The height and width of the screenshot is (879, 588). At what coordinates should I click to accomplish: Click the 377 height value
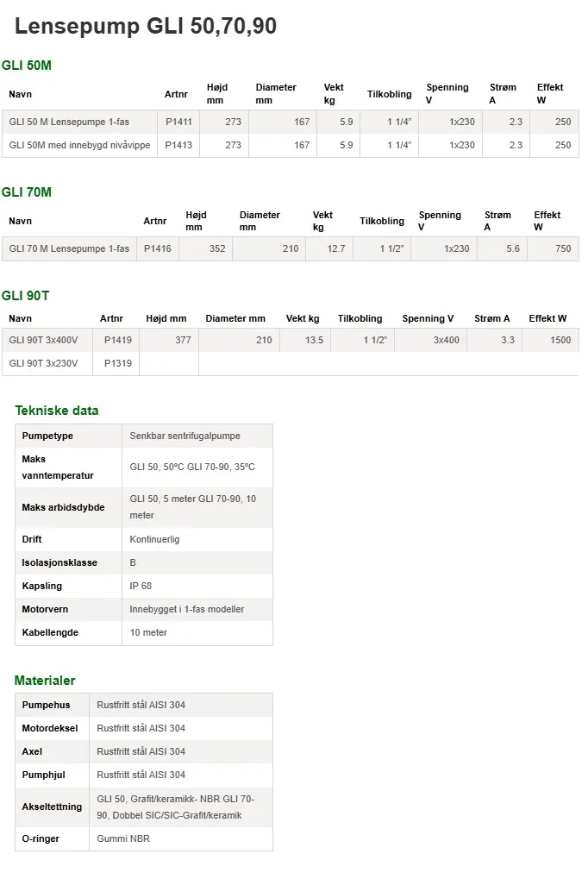[184, 340]
